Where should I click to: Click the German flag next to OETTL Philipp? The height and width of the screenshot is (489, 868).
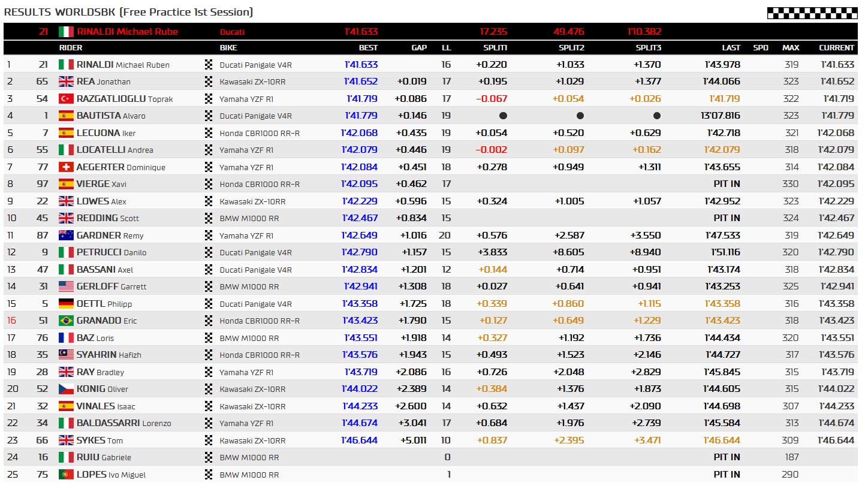[x=66, y=303]
